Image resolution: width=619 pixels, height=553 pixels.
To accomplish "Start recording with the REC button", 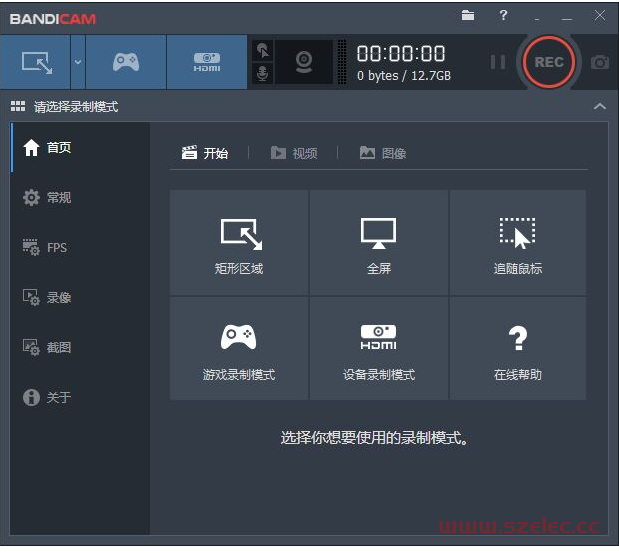I will tap(549, 62).
